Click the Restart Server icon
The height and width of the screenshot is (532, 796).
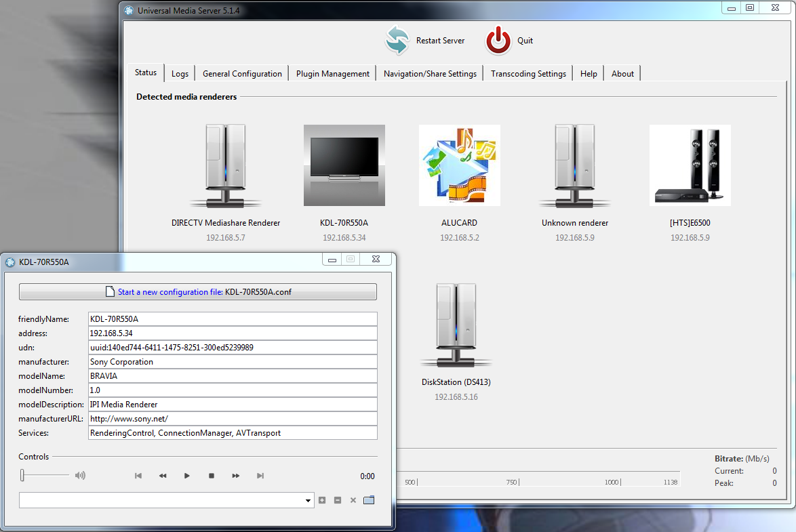397,40
